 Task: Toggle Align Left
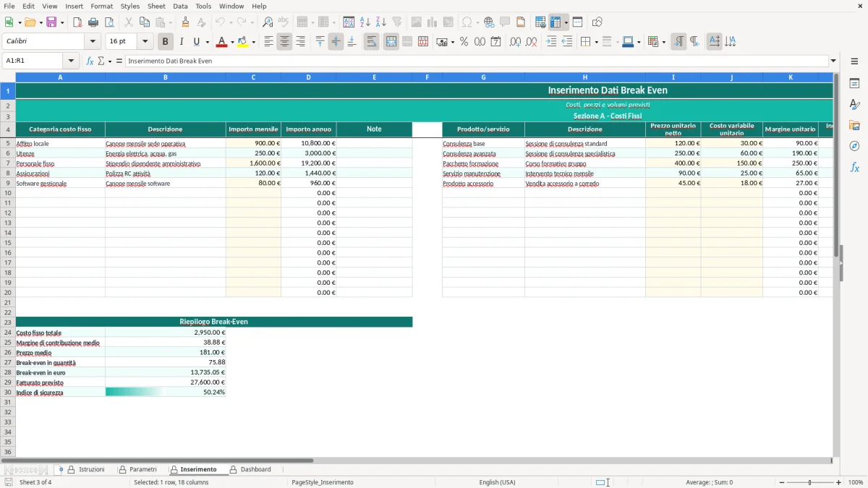tap(268, 42)
